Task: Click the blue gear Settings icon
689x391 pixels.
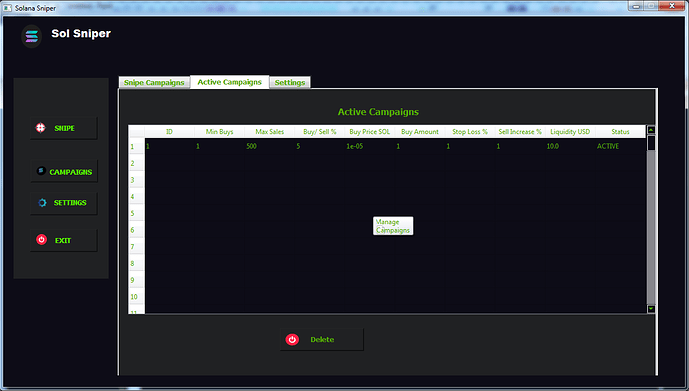Action: 42,203
